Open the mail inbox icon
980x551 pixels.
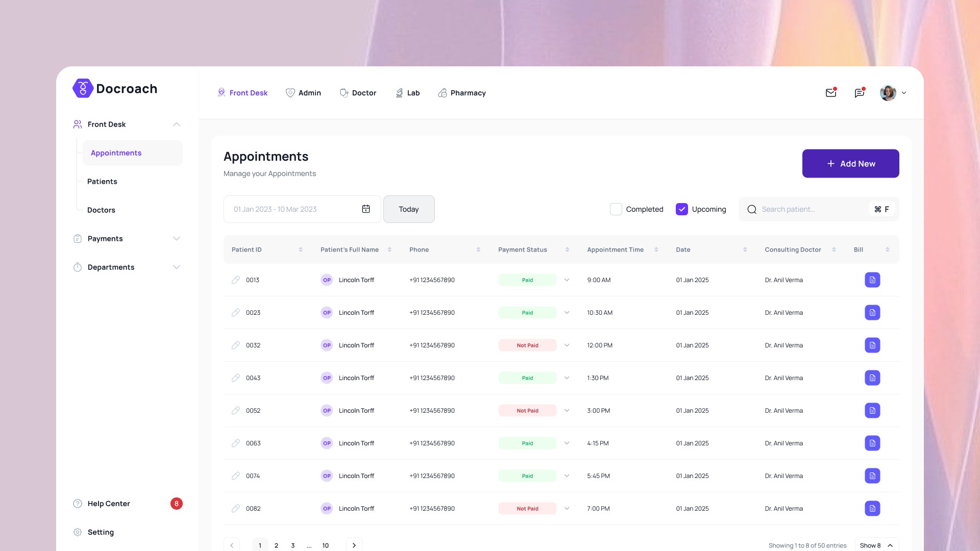[830, 93]
